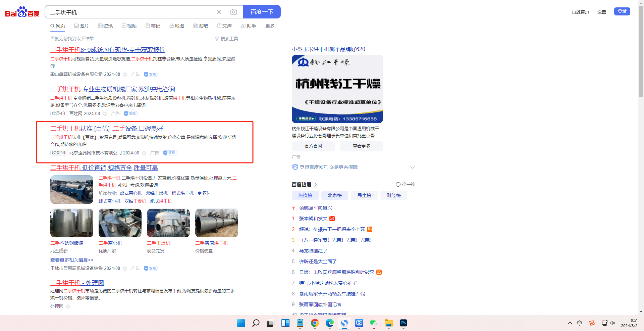Clear the search box with the X icon

219,12
